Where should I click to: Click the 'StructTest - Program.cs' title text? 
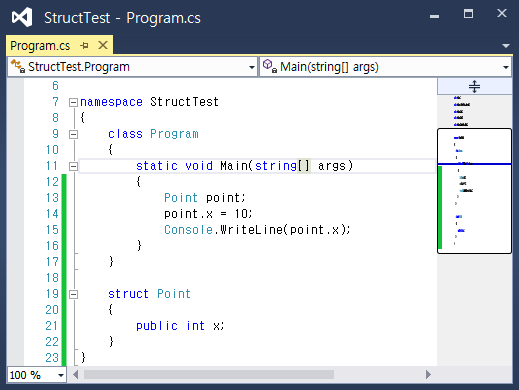pos(122,18)
